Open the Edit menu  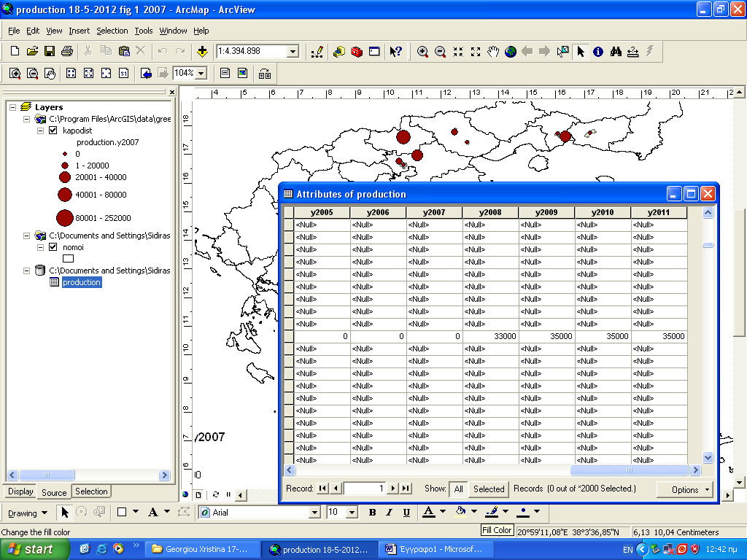[x=33, y=31]
